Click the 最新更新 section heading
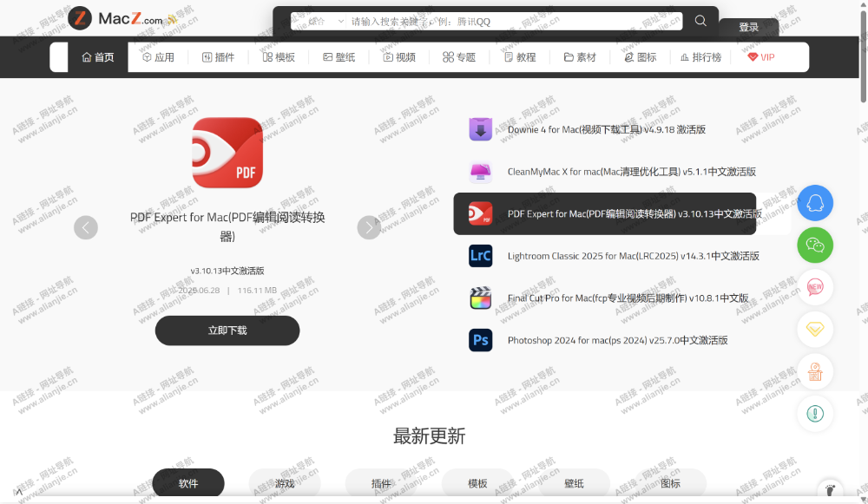868x504 pixels. 429,436
